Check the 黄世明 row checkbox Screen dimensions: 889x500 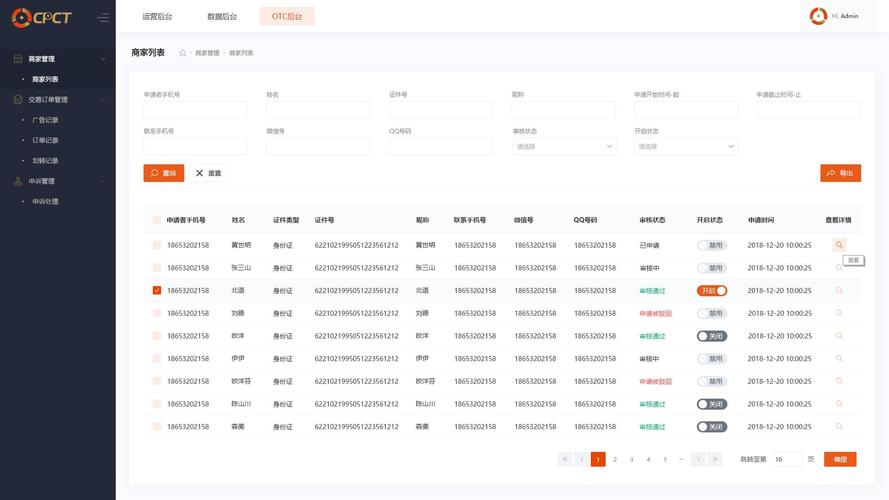[157, 245]
